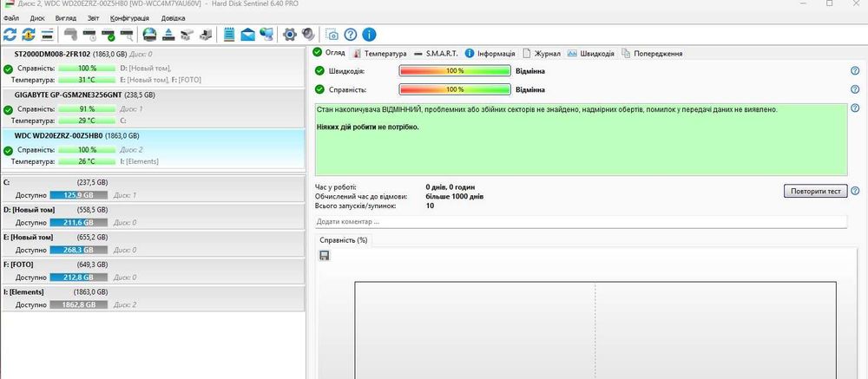Click the speaker sound toolbar icon
The image size is (868, 379).
coord(308,35)
